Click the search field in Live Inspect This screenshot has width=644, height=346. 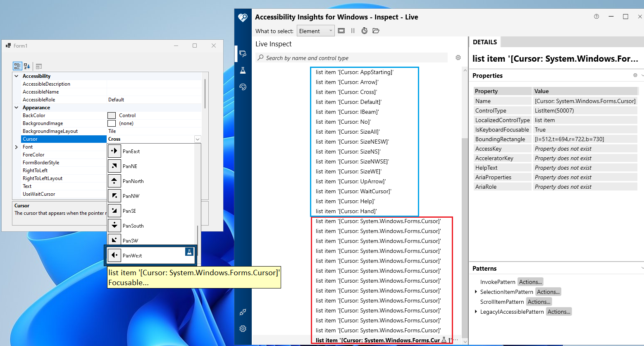click(351, 58)
